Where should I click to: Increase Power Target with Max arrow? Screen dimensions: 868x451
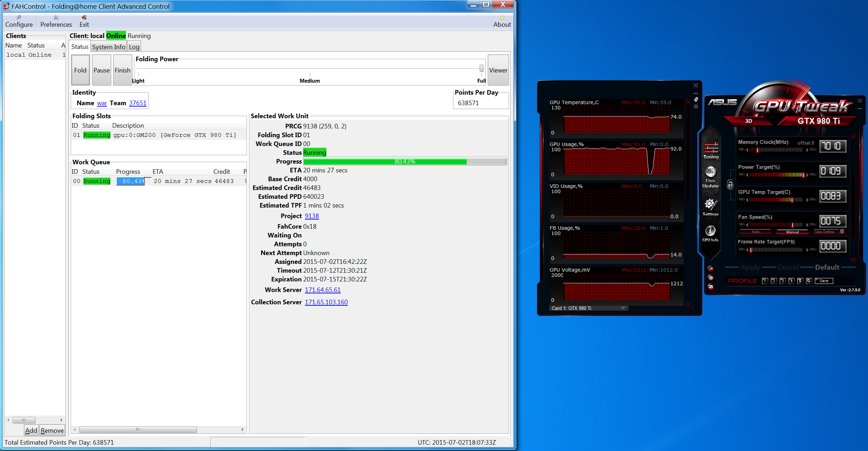[x=807, y=175]
